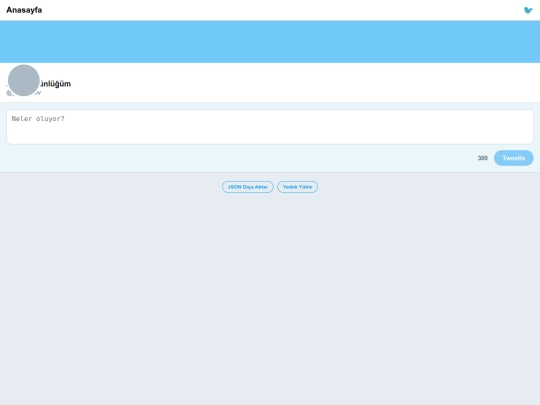
Task: Click the Anasayfa header title
Action: [x=24, y=10]
